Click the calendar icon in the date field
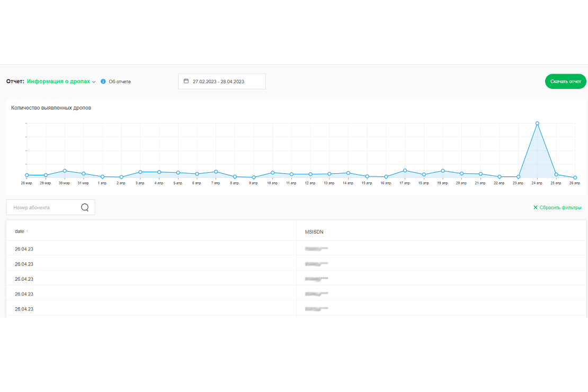 pyautogui.click(x=186, y=81)
